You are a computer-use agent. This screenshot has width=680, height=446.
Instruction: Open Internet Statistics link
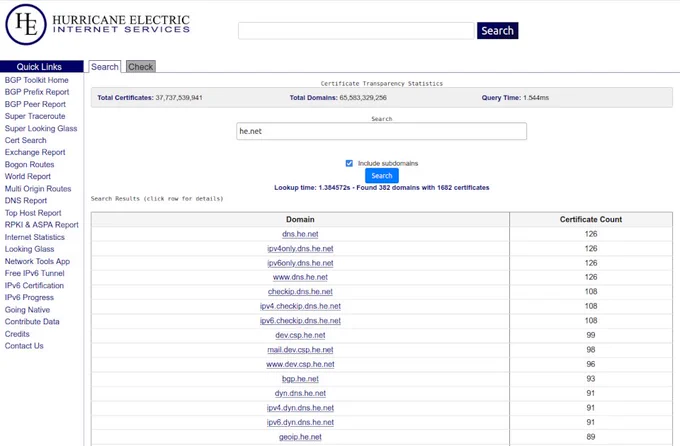click(35, 237)
